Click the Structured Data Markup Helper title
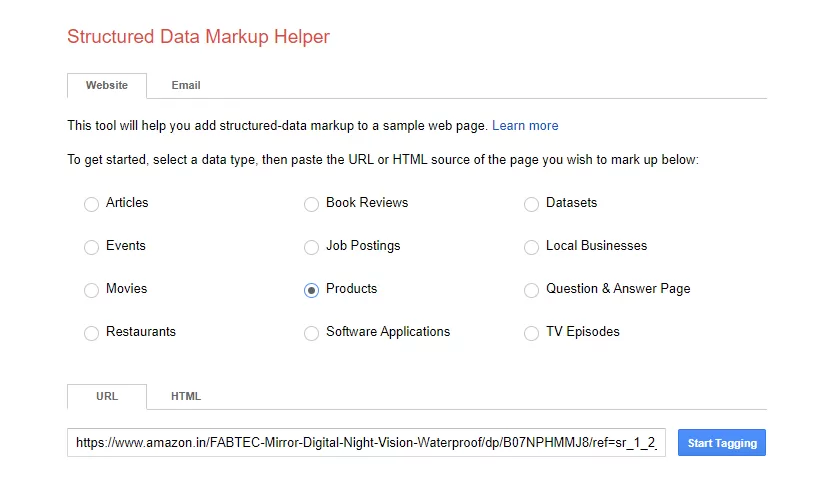Image resolution: width=823 pixels, height=496 pixels. 198,37
